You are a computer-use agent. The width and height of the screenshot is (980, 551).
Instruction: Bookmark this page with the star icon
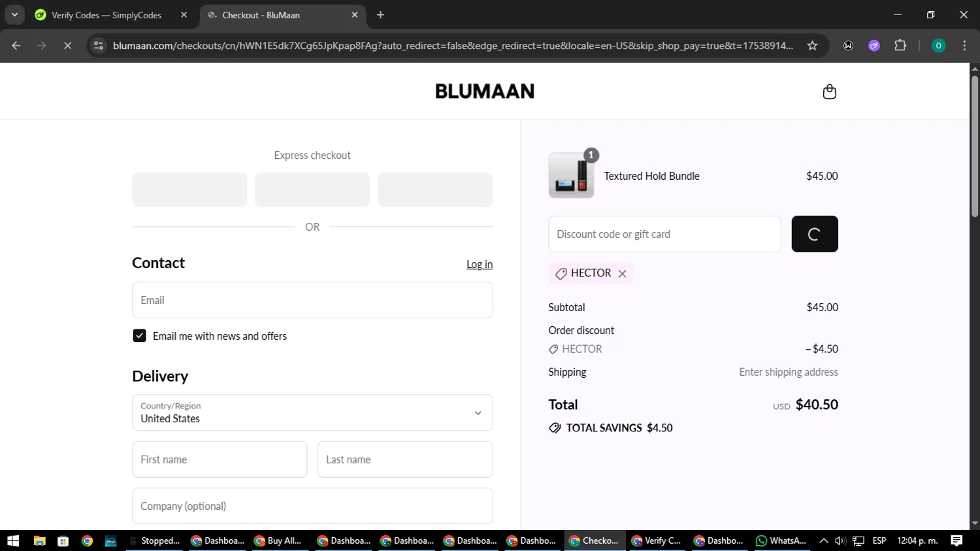click(812, 46)
